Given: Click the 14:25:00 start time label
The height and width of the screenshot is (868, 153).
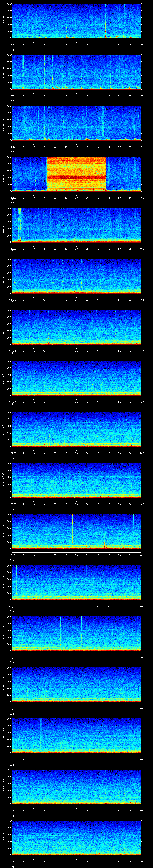Looking at the screenshot, I should tap(12, 606).
